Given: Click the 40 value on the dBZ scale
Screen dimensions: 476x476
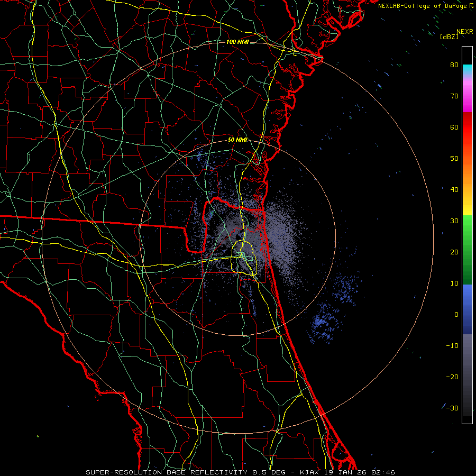Looking at the screenshot, I should tap(454, 190).
